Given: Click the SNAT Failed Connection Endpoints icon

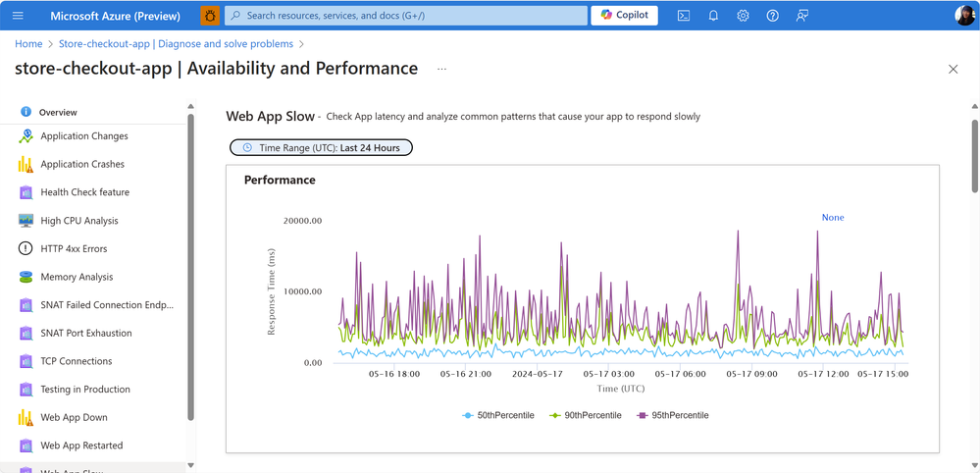Looking at the screenshot, I should [x=26, y=305].
